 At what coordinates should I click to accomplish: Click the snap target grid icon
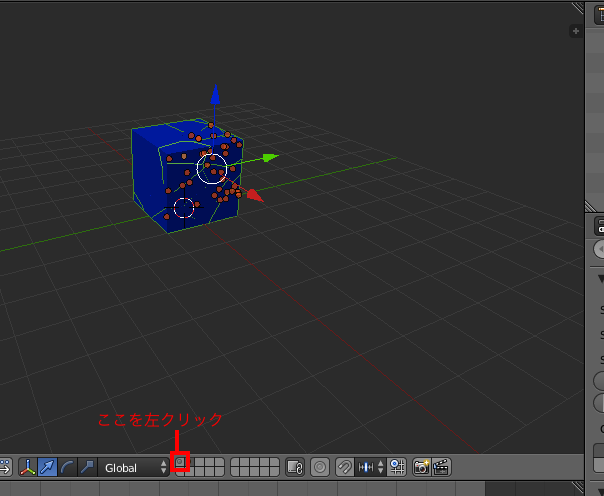(396, 467)
